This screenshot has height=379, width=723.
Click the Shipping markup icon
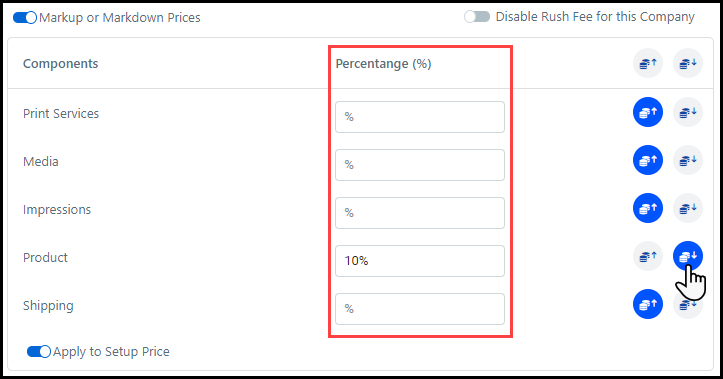(648, 304)
